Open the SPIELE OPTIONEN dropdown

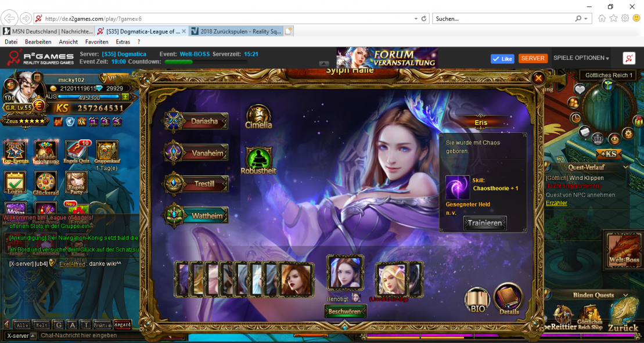pyautogui.click(x=581, y=58)
